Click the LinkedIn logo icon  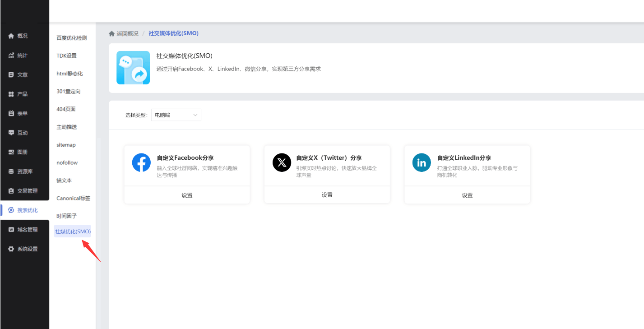point(422,162)
